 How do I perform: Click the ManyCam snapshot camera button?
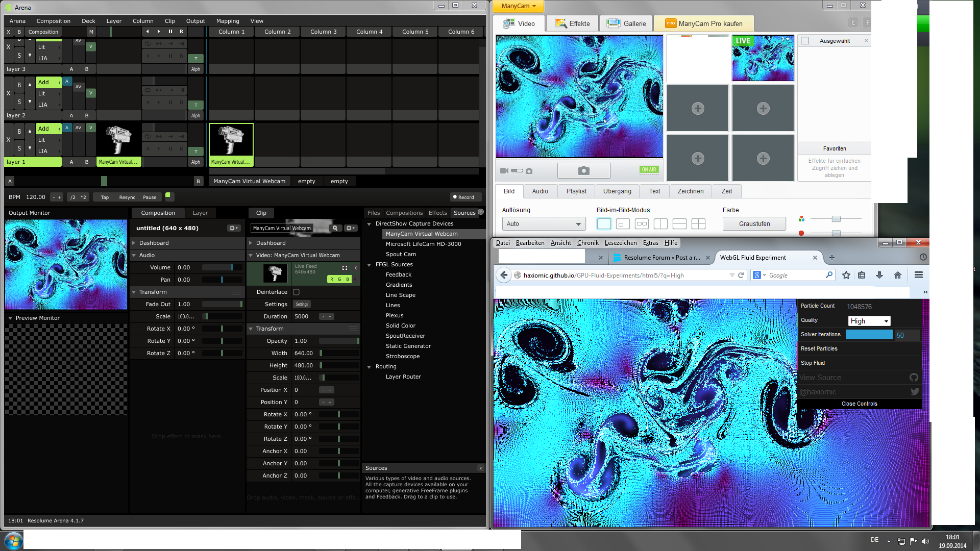(583, 170)
